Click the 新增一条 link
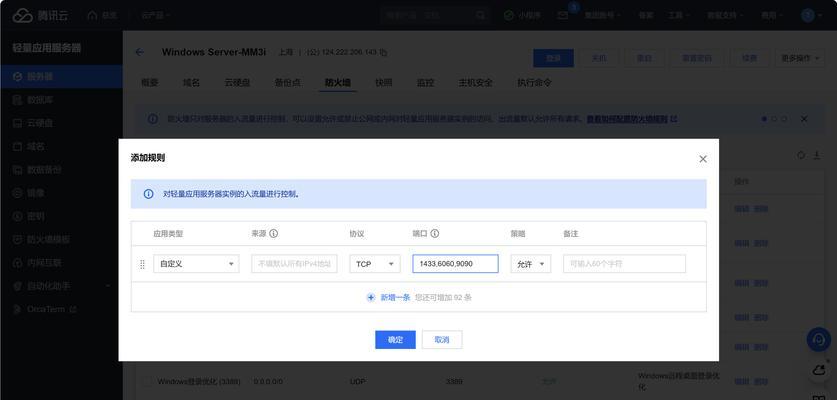Screen dimensions: 837x400 tap(395, 297)
